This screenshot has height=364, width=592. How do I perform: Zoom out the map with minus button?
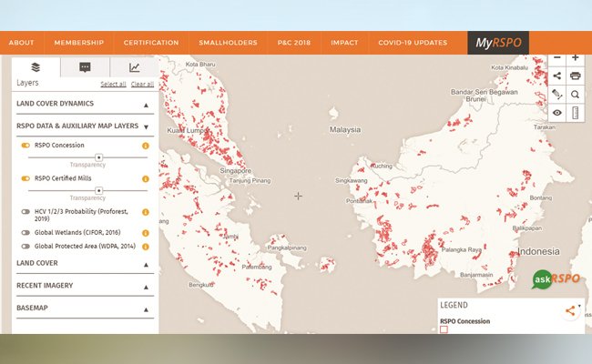click(556, 58)
